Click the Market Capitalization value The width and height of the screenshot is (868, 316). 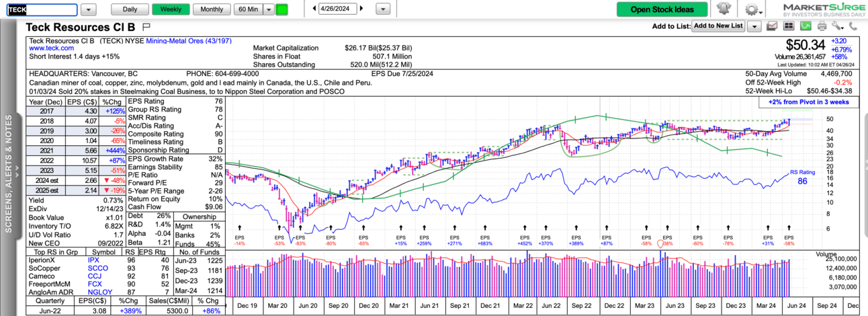click(378, 48)
